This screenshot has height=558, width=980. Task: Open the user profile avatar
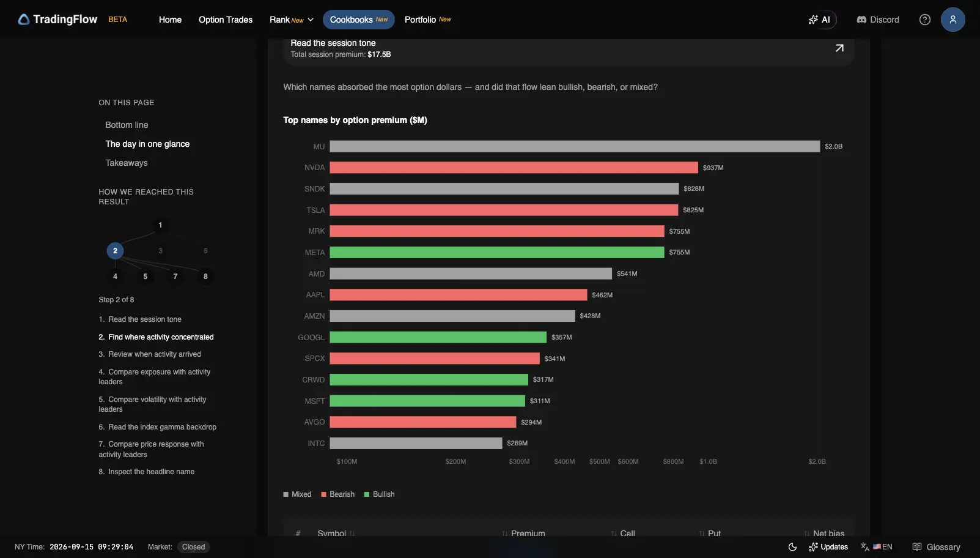tap(952, 20)
